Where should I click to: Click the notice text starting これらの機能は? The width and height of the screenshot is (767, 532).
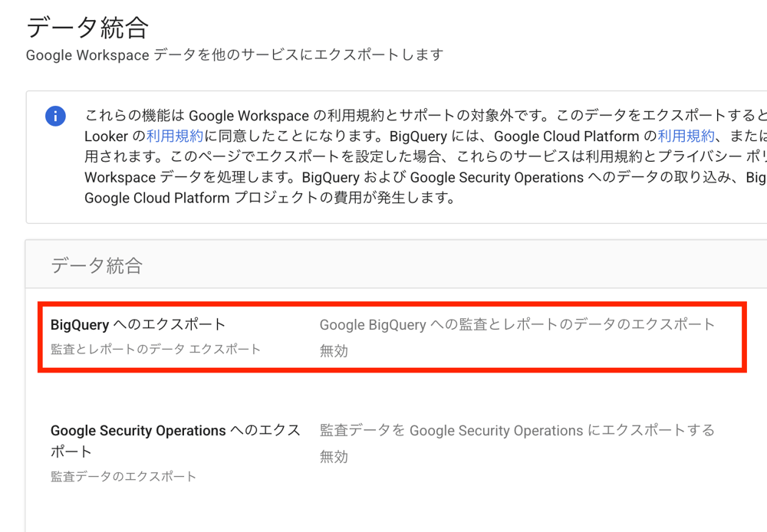click(426, 116)
